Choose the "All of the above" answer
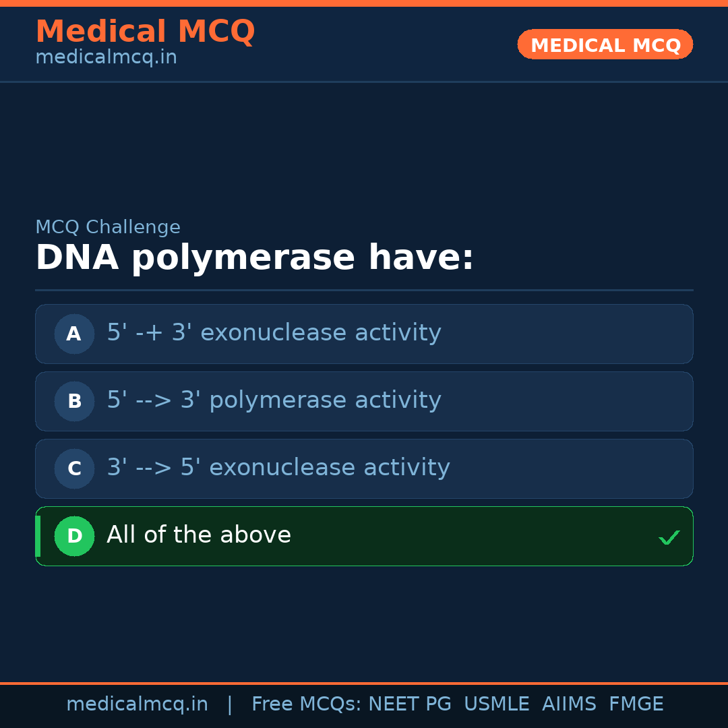Viewport: 728px width, 728px height. click(199, 535)
